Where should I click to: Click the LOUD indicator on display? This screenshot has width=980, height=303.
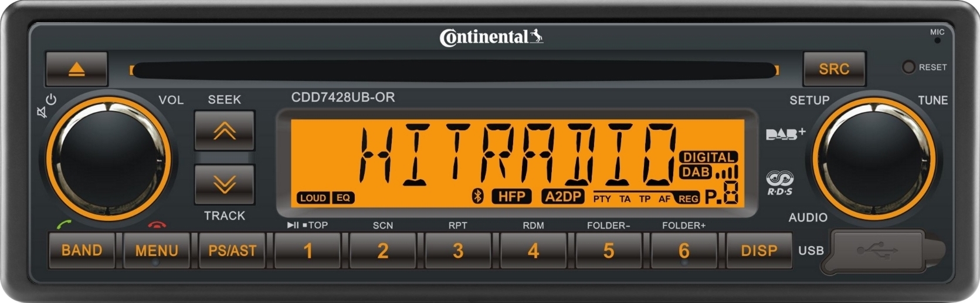[x=313, y=198]
